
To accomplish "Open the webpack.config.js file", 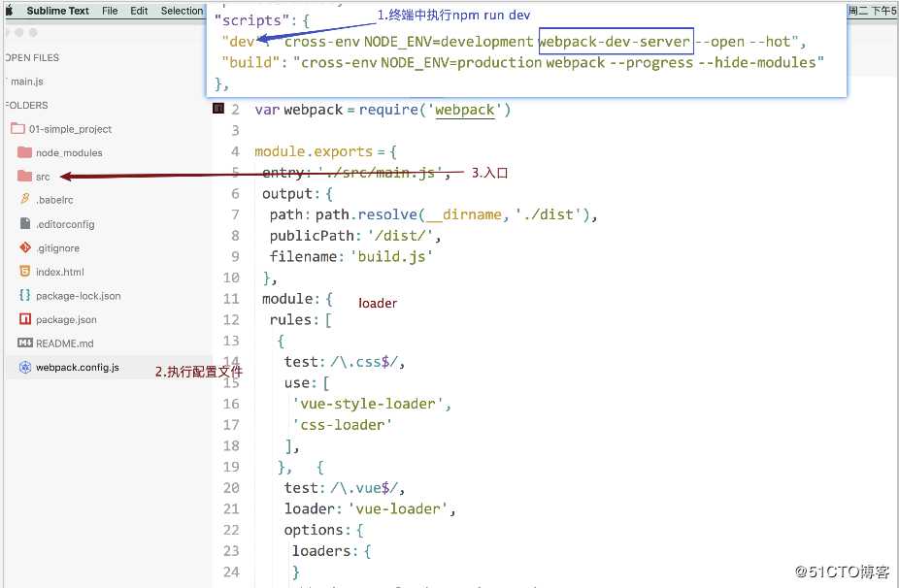I will pyautogui.click(x=78, y=368).
